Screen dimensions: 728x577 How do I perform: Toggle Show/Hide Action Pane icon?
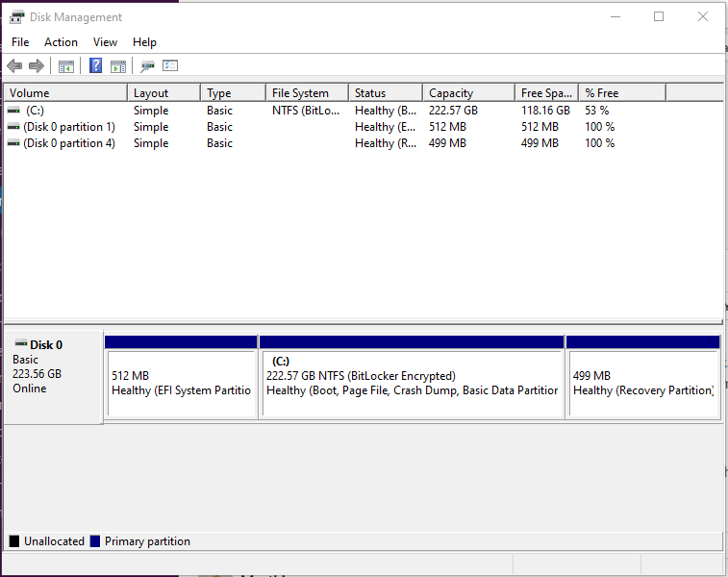point(118,66)
